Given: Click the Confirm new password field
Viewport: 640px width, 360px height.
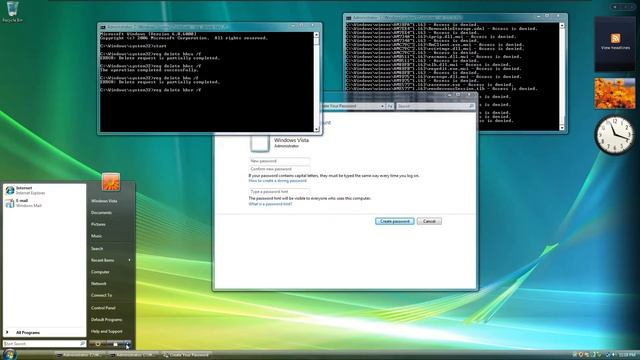Looking at the screenshot, I should click(279, 169).
